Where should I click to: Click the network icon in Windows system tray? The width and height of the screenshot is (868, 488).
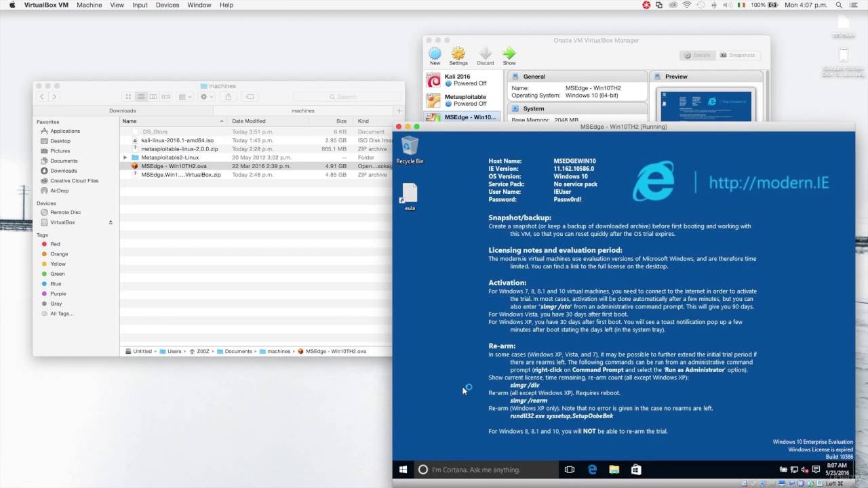click(x=794, y=469)
